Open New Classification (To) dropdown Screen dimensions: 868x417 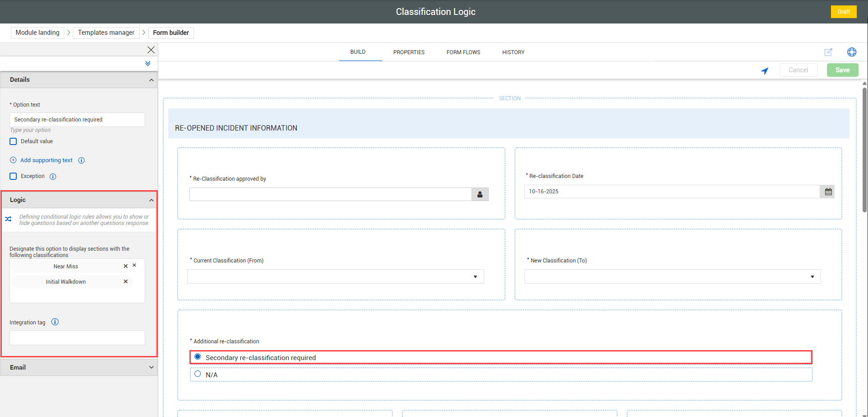point(672,276)
